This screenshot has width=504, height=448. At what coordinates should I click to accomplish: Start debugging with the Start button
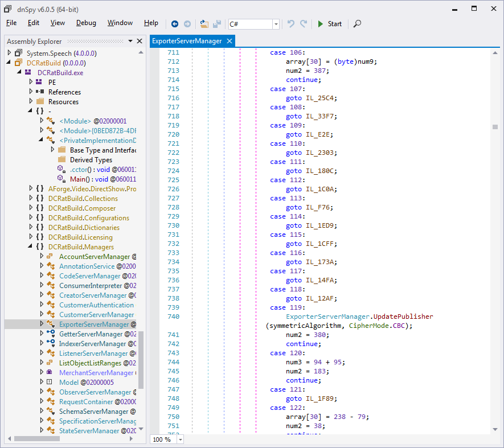coord(330,24)
